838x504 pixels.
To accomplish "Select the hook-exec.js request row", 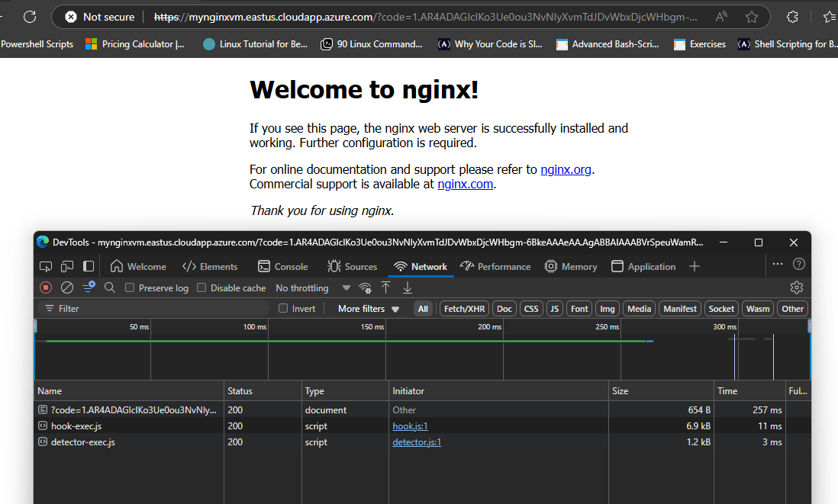I will tap(422, 426).
